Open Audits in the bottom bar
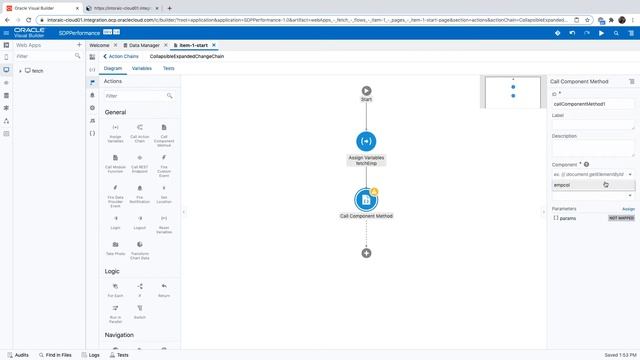Image resolution: width=640 pixels, height=360 pixels. click(x=18, y=355)
